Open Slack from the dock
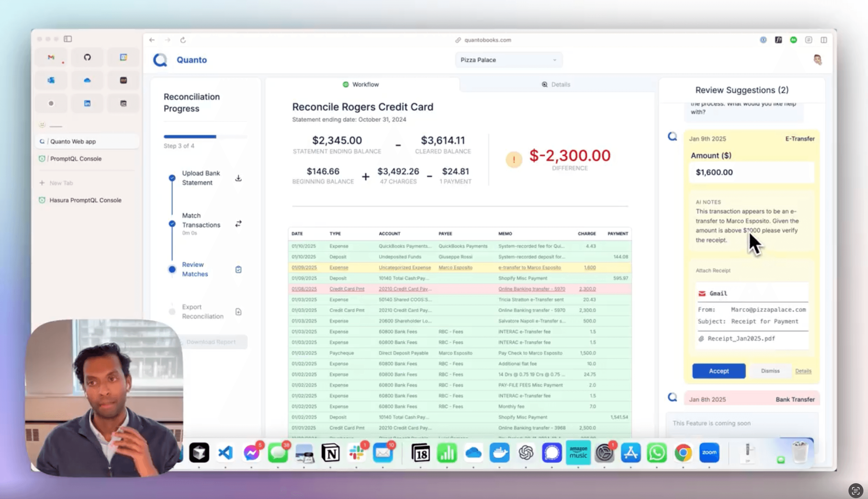This screenshot has width=868, height=499. (357, 453)
